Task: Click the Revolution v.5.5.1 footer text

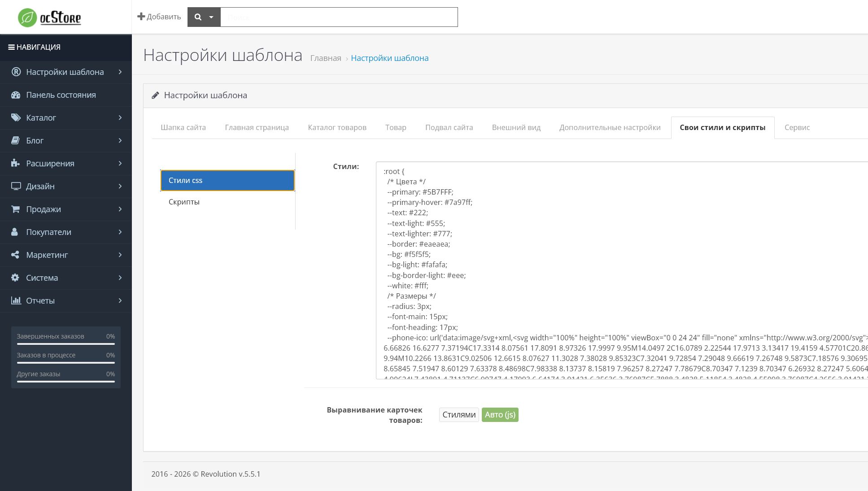Action: point(231,474)
